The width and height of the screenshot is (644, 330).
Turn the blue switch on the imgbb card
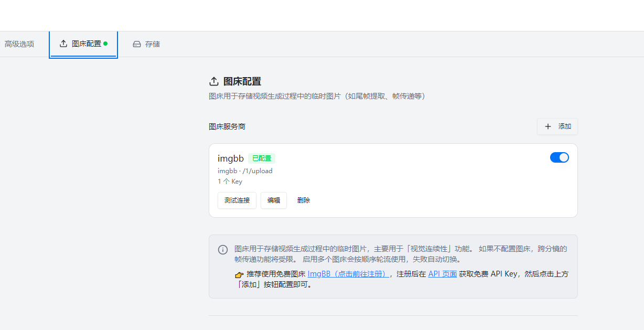click(x=560, y=157)
